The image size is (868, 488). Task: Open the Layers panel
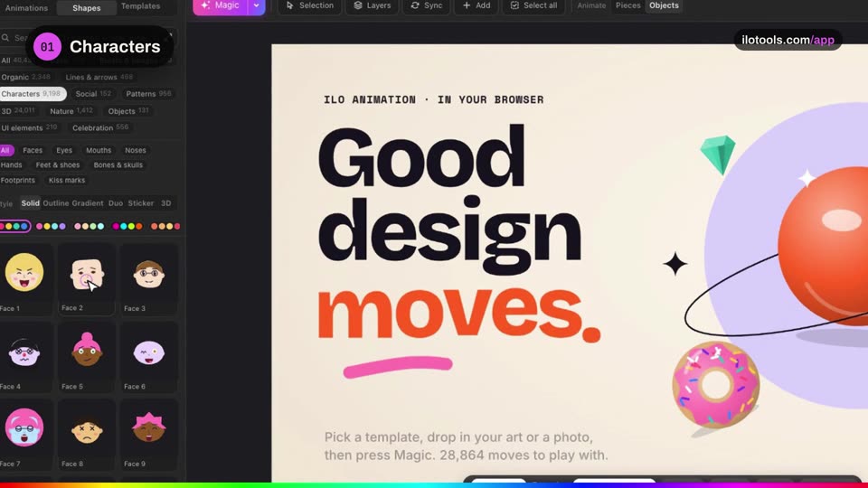pos(372,5)
